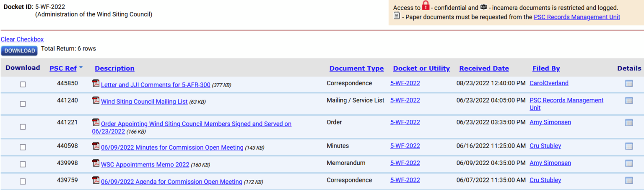
Task: Open CarolOverland filer link
Action: [549, 83]
